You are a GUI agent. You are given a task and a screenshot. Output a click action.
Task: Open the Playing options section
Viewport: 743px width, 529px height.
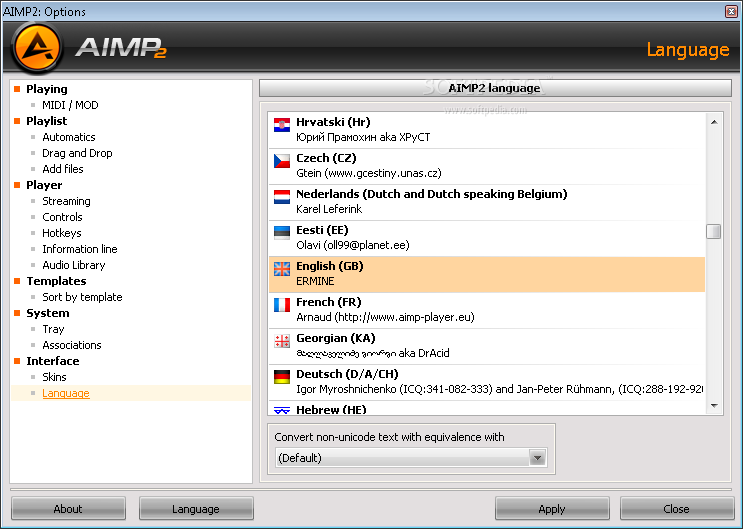pyautogui.click(x=46, y=89)
